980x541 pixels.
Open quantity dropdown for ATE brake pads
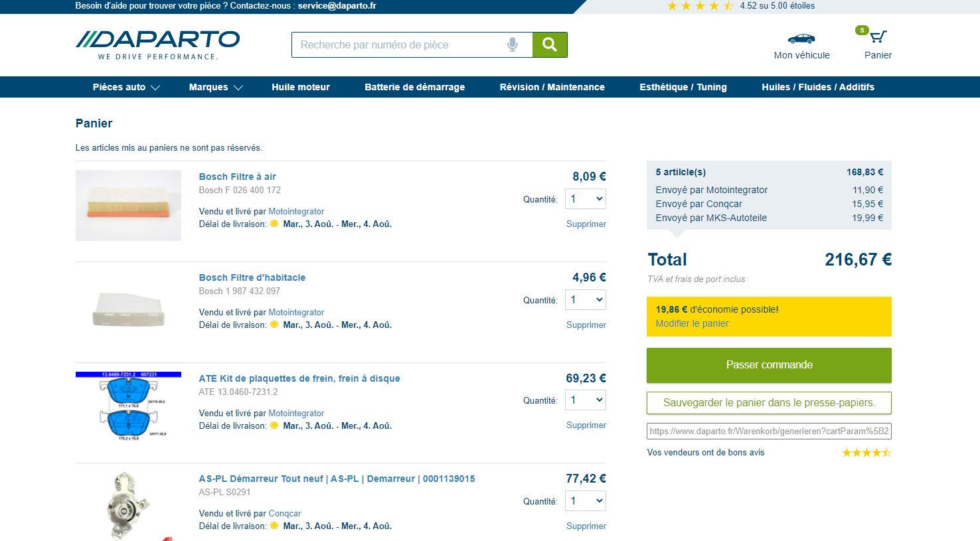[586, 400]
